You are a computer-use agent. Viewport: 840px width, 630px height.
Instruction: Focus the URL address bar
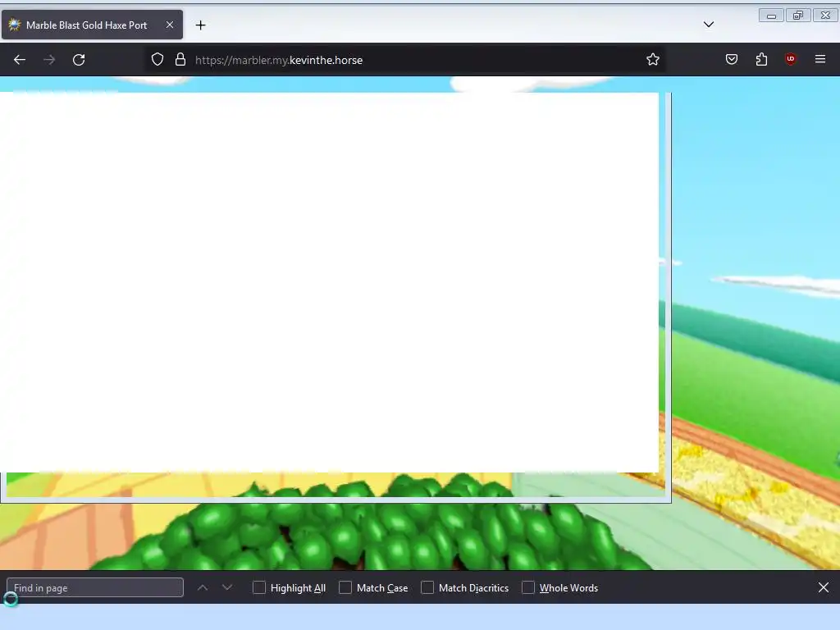click(x=407, y=60)
